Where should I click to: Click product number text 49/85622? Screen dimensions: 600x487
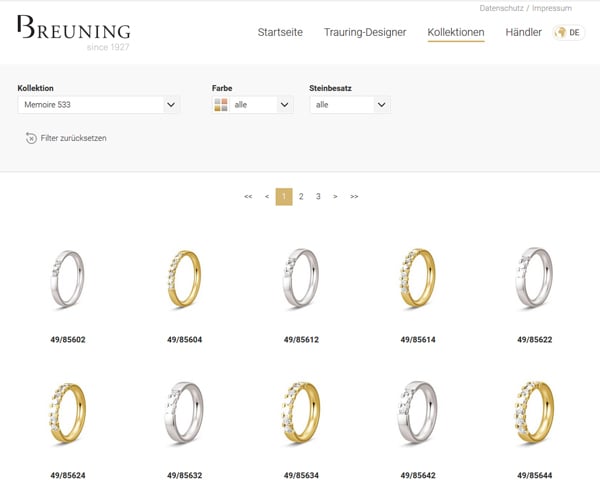pos(535,340)
